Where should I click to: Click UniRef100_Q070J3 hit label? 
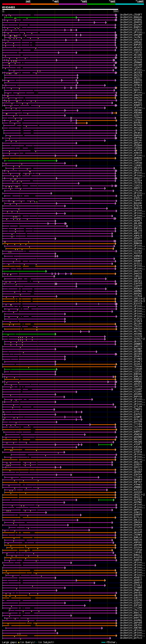pyautogui.click(x=131, y=638)
